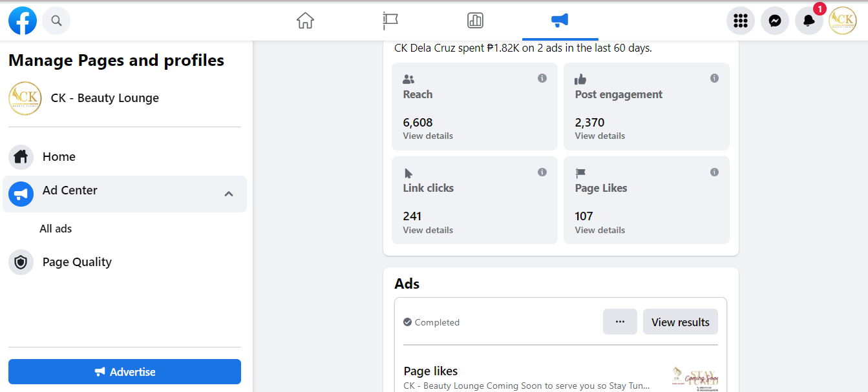Open the nine-dot menu grid icon
The width and height of the screenshot is (868, 392).
(741, 21)
